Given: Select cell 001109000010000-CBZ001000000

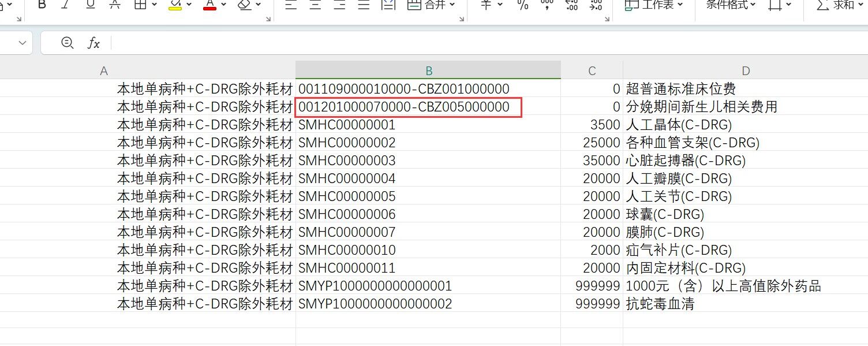Looking at the screenshot, I should pos(428,89).
